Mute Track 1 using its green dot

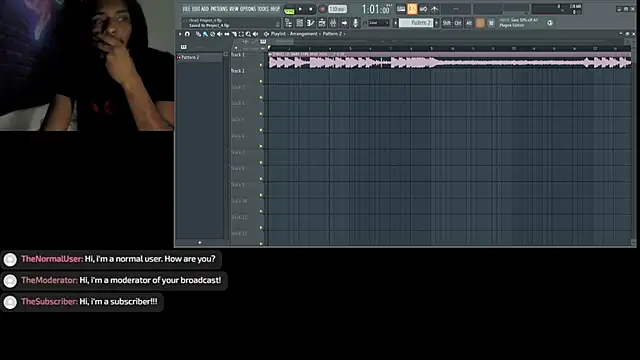[261, 64]
